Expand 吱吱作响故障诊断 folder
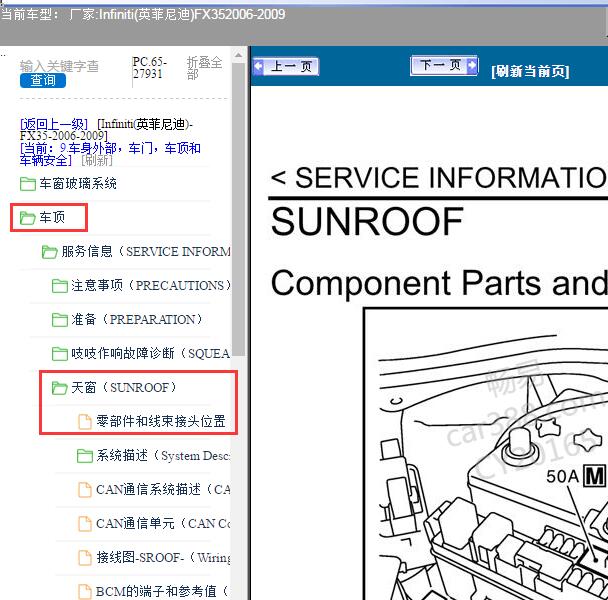This screenshot has height=600, width=608. 150,353
